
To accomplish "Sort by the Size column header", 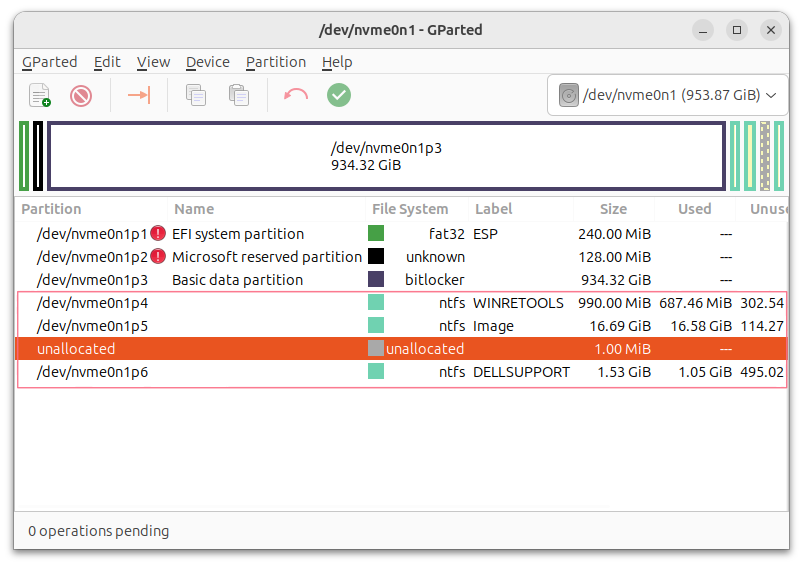I will [613, 209].
